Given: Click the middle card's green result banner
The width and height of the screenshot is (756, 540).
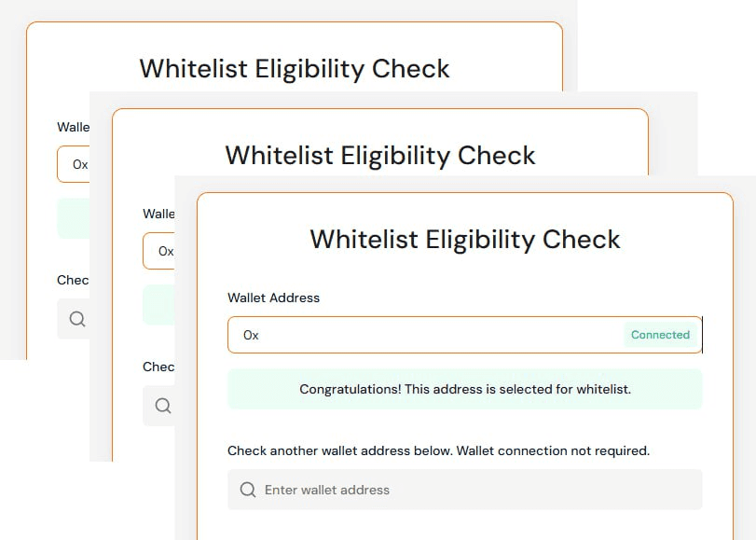Looking at the screenshot, I should [158, 305].
